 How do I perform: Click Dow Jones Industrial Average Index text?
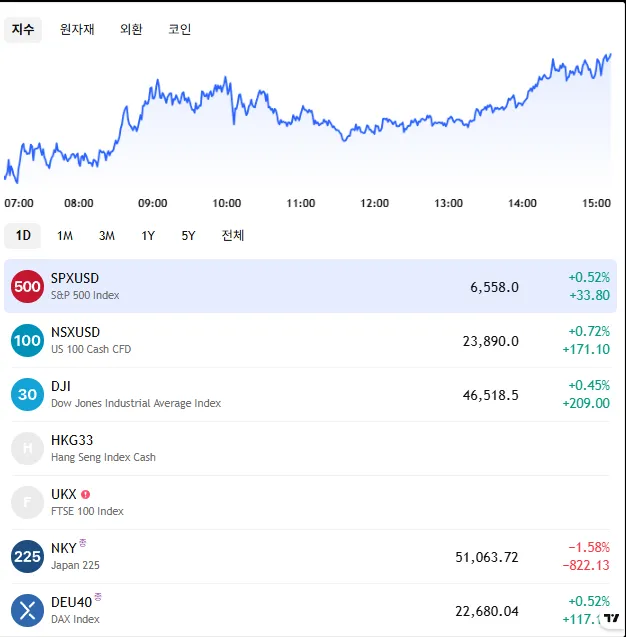pos(136,403)
